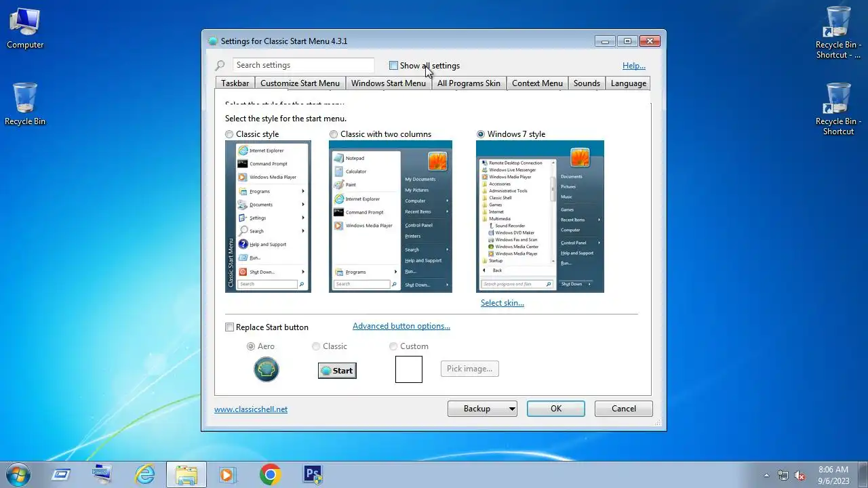Enable the Show all settings checkbox
The width and height of the screenshot is (868, 488).
tap(393, 66)
